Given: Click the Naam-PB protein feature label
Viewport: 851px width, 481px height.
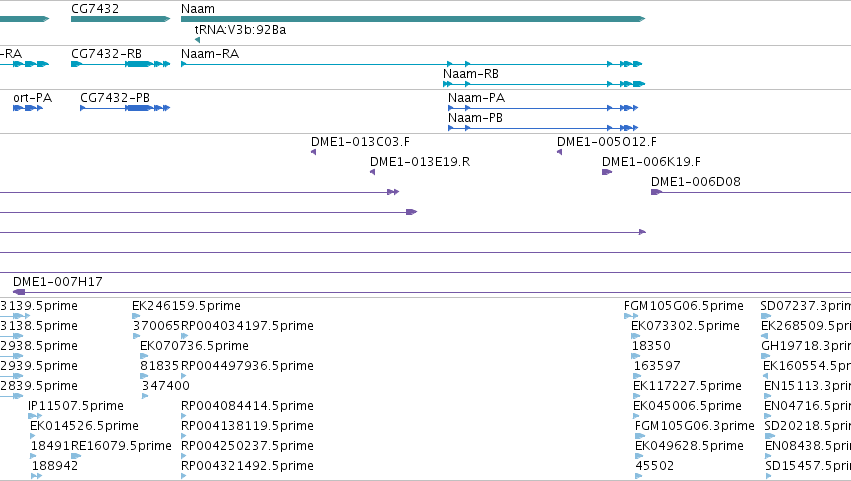Looking at the screenshot, I should [475, 118].
